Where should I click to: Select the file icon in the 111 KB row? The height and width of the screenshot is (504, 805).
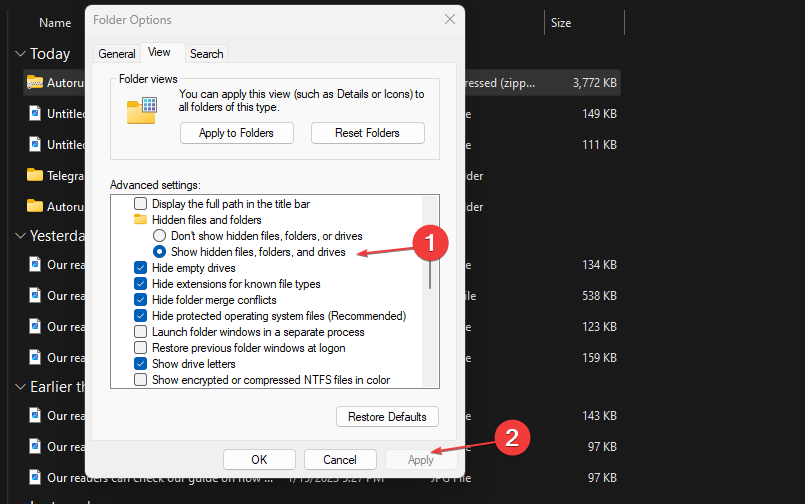(x=34, y=144)
